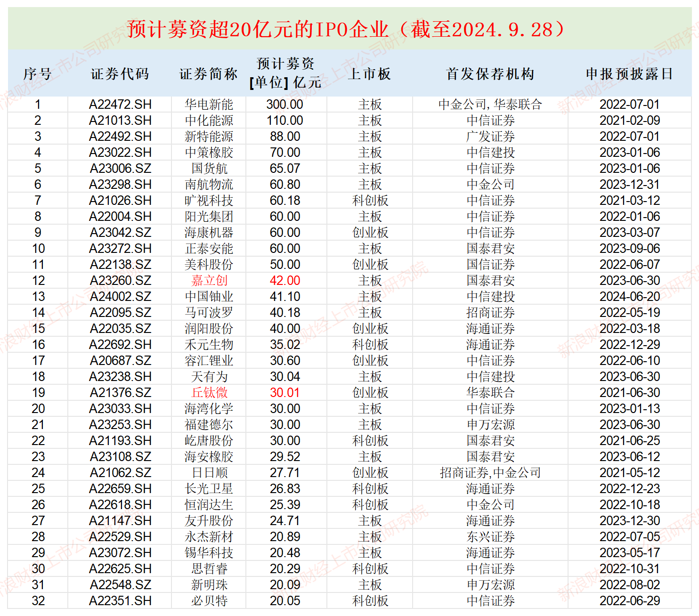
Task: Click company name 友升股份
Action: [209, 521]
